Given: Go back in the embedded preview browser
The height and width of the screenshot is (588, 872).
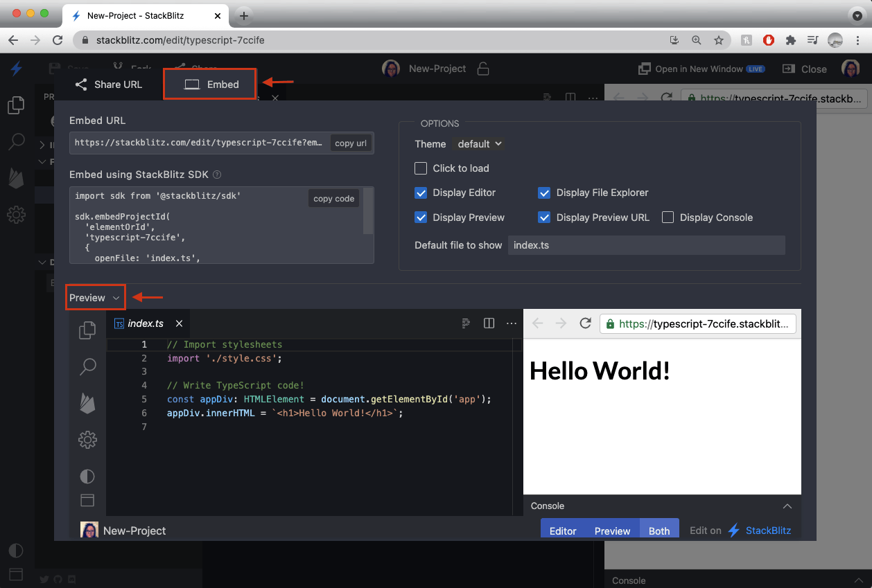Looking at the screenshot, I should 537,323.
